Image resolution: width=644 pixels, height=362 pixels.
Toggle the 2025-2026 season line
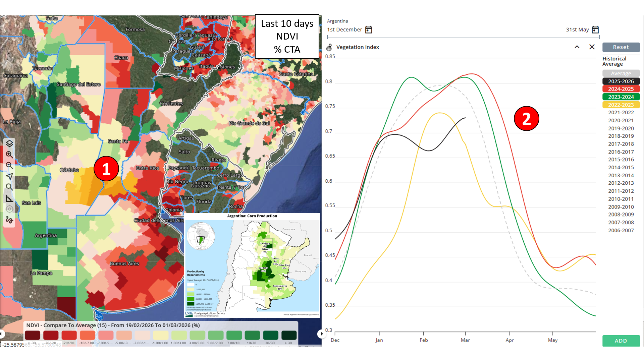(x=621, y=81)
